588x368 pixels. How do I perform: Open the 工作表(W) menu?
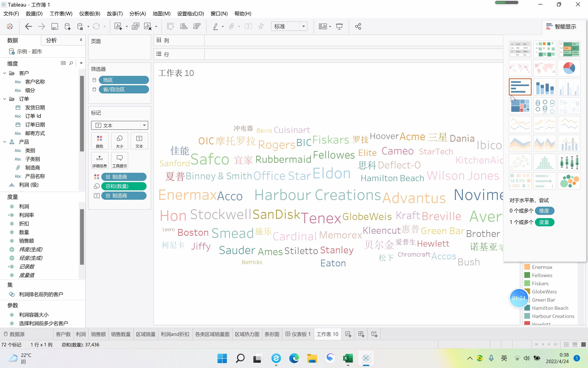point(61,14)
